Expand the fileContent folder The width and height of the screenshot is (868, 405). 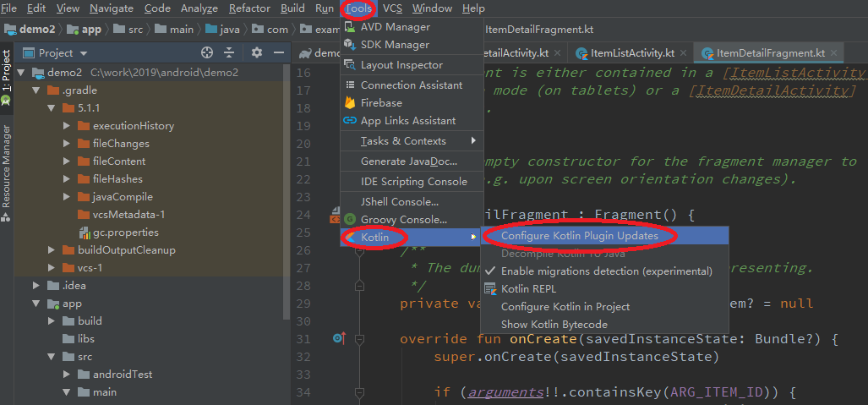[x=67, y=161]
